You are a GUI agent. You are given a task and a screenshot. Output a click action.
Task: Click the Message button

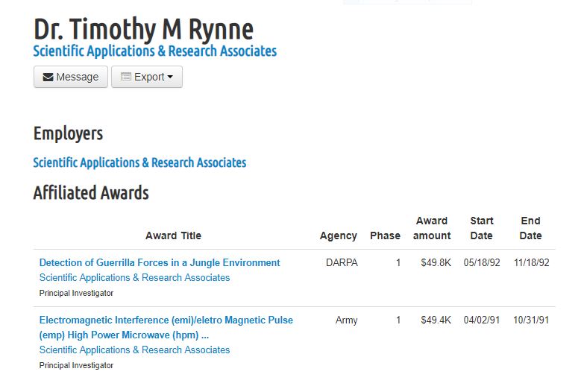[71, 77]
